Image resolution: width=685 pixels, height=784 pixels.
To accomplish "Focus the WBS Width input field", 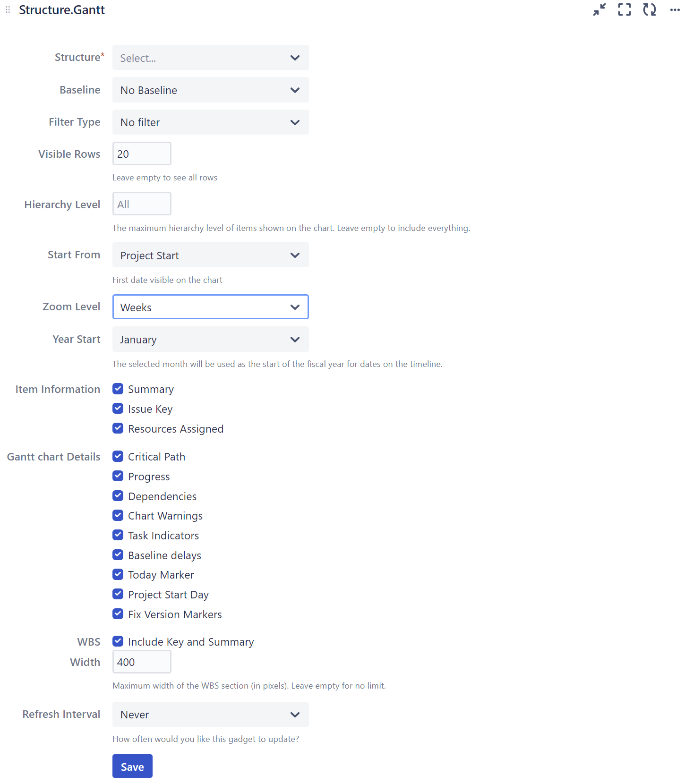I will [142, 662].
